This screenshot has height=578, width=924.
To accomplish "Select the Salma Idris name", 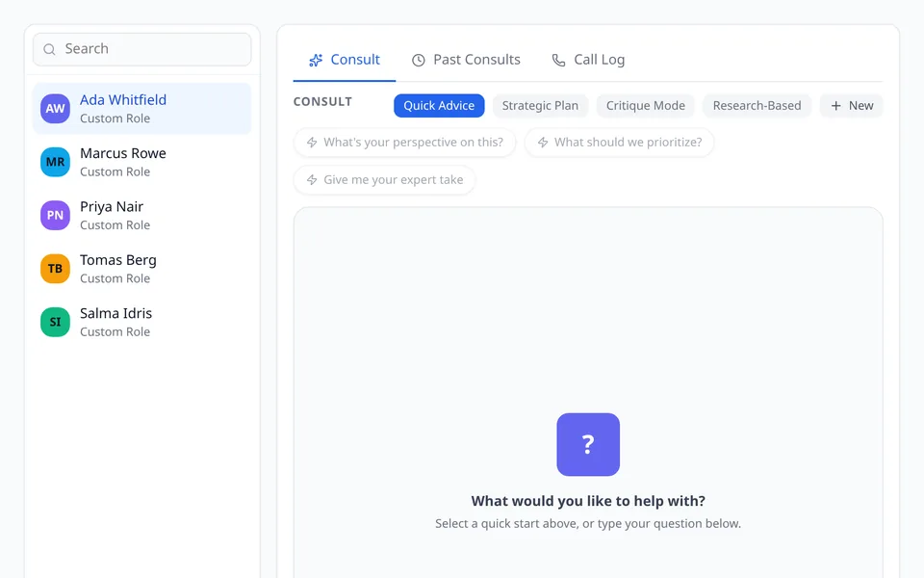I will point(116,313).
